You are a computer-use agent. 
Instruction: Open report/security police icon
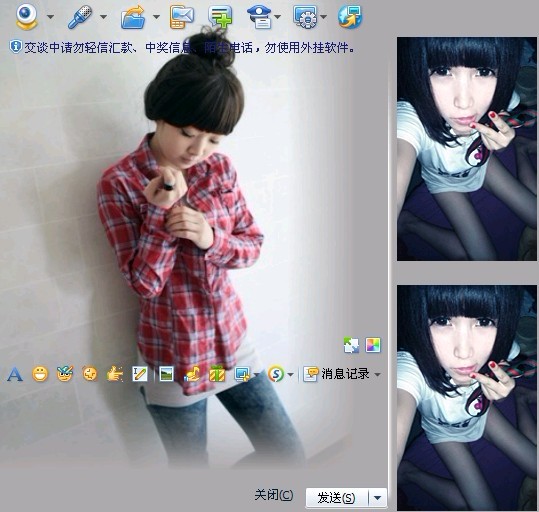pyautogui.click(x=260, y=17)
